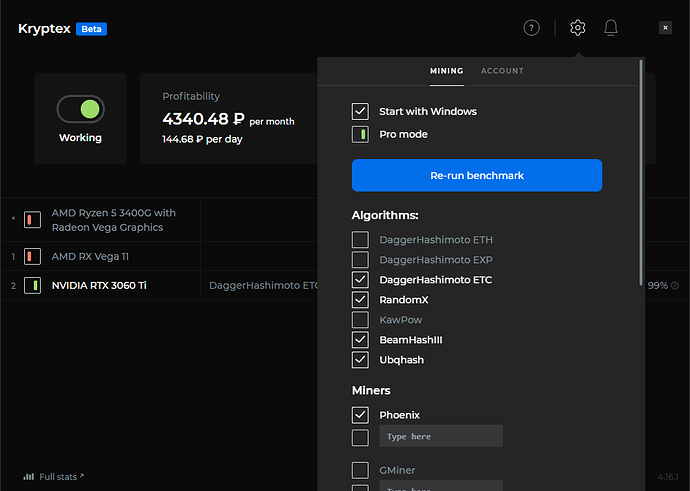Screen dimensions: 690x491
Task: Uncheck the Phoenix miner
Action: [x=360, y=415]
